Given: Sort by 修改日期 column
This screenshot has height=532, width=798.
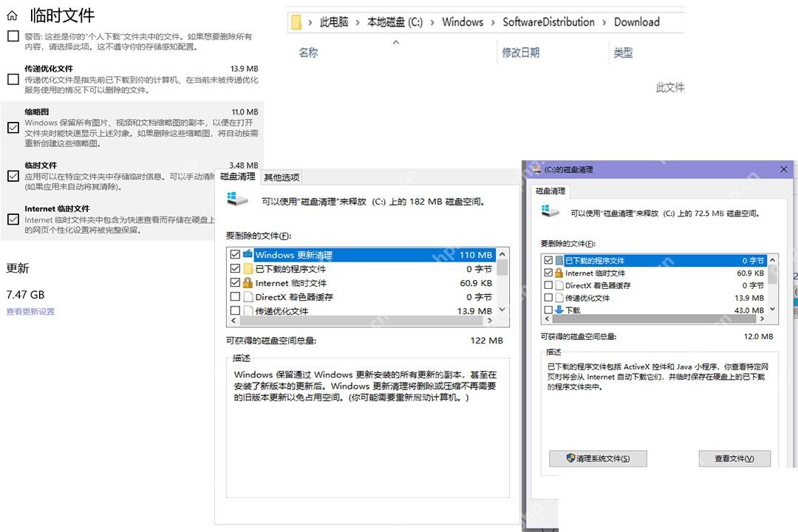Looking at the screenshot, I should click(x=521, y=52).
